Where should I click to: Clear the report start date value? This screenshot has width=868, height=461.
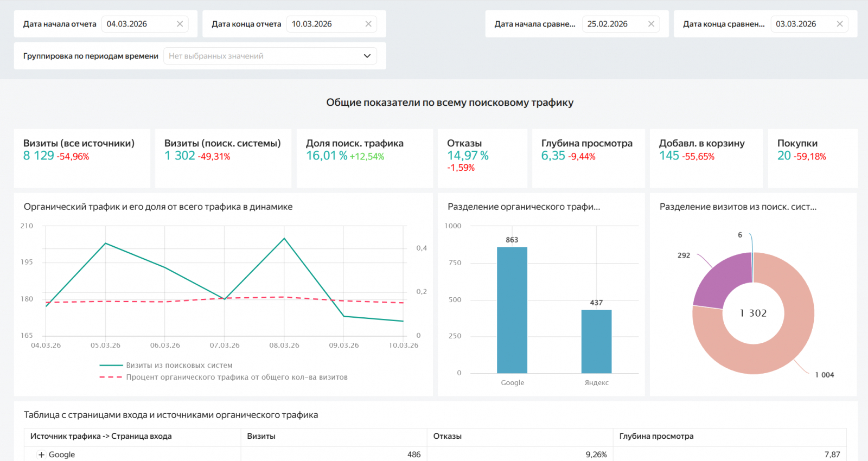tap(180, 24)
